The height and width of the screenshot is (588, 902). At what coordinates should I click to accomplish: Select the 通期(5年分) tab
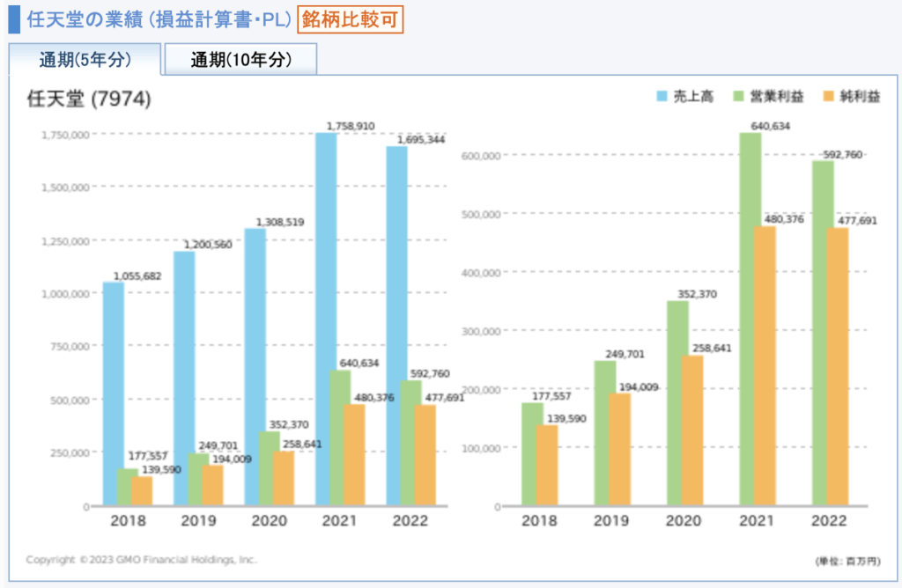tap(85, 59)
